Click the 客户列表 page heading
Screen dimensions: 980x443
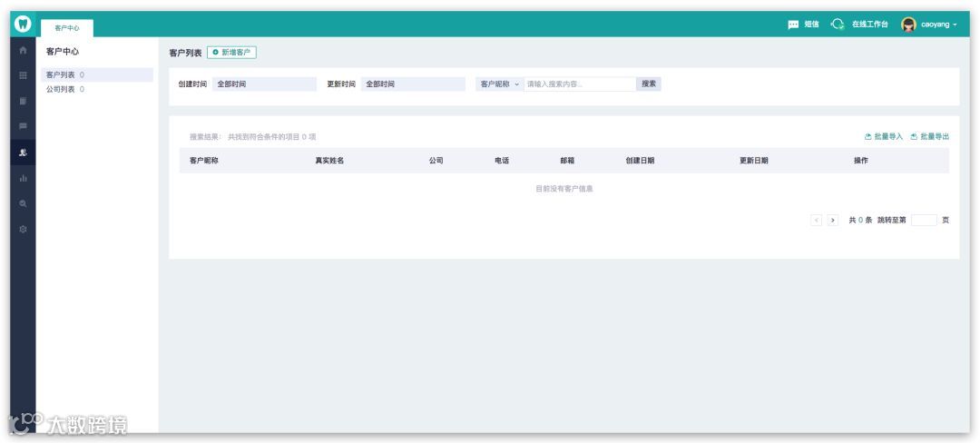186,54
